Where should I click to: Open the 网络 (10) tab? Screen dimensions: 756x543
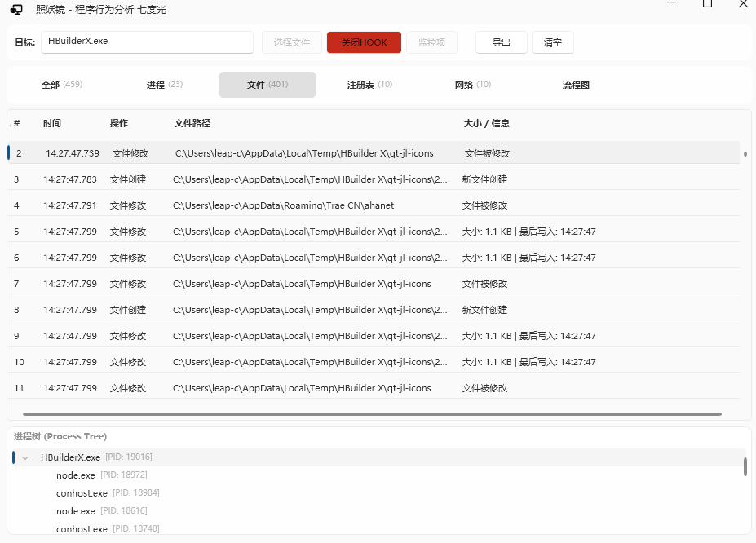pyautogui.click(x=473, y=85)
